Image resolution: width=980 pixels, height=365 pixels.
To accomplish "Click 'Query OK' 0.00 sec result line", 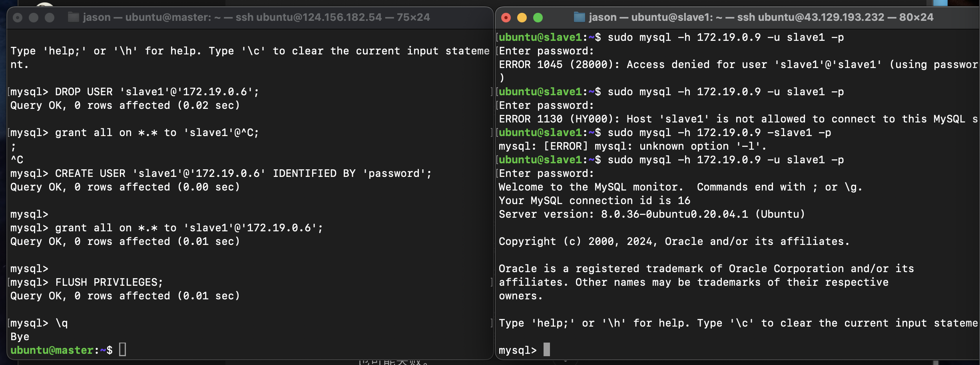I will tap(125, 187).
